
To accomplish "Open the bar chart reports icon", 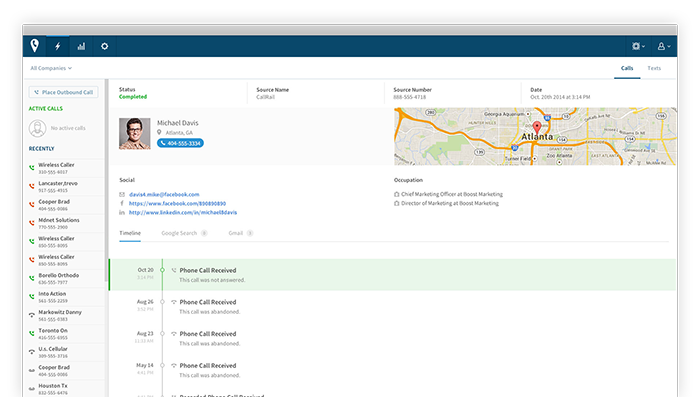I will (x=81, y=46).
